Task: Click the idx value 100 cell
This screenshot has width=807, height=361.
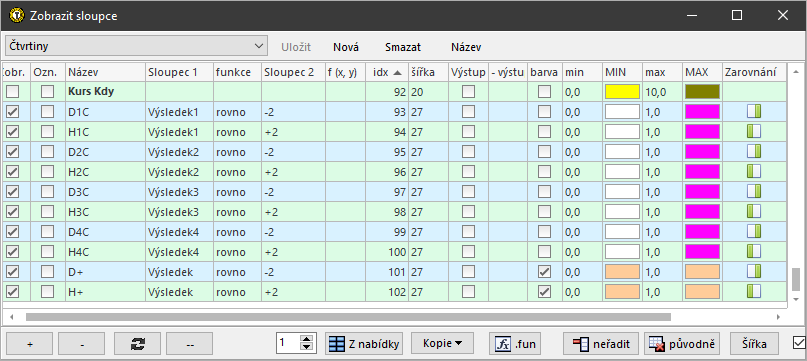Action: [x=387, y=252]
